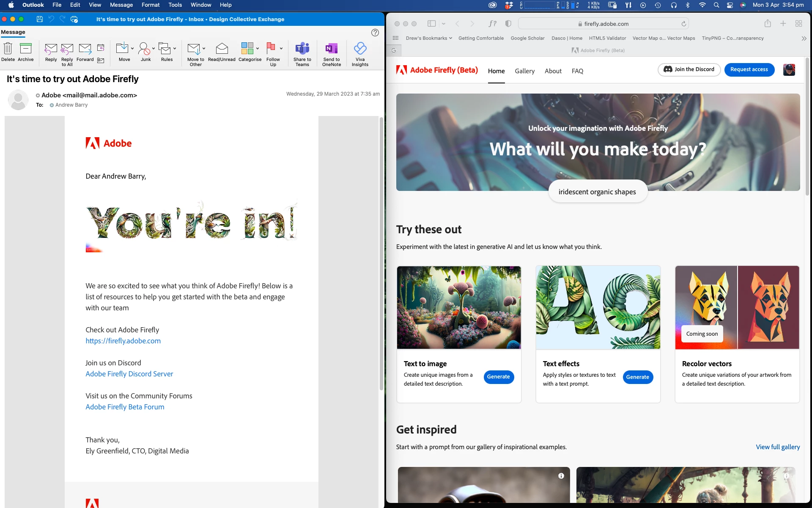
Task: Expand the Categorise dropdown arrow
Action: point(258,48)
